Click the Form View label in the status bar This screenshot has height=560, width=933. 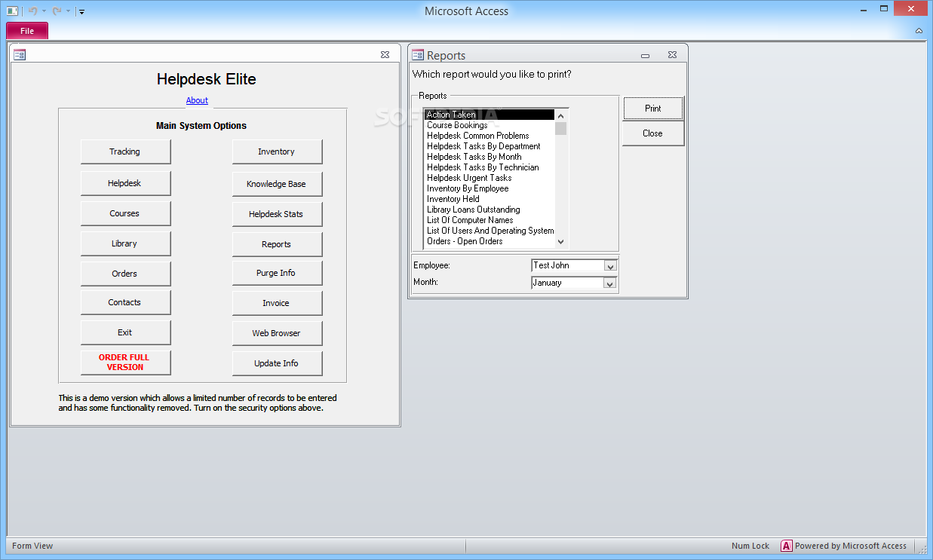point(32,546)
